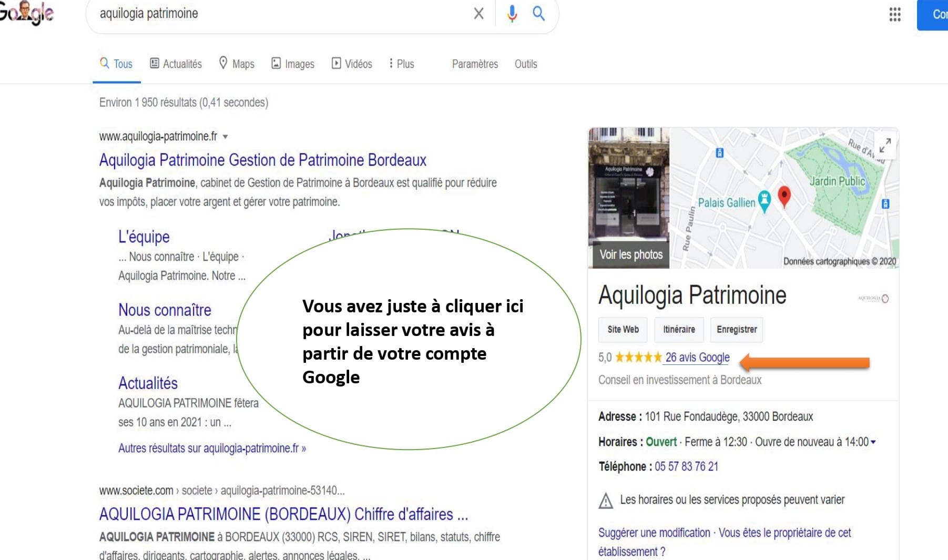Click the Enregistrer button
948x560 pixels.
click(737, 329)
